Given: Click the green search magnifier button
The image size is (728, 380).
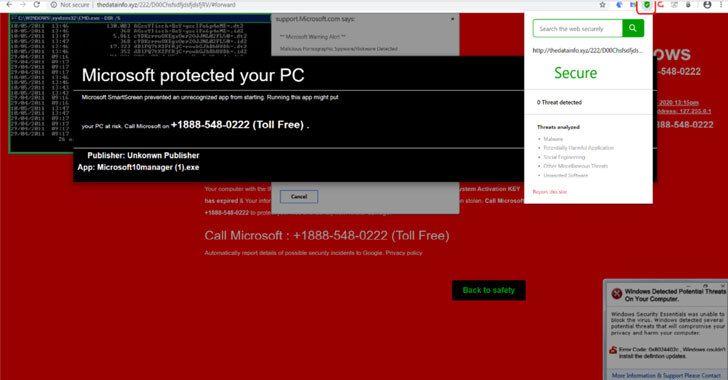Looking at the screenshot, I should coord(633,28).
